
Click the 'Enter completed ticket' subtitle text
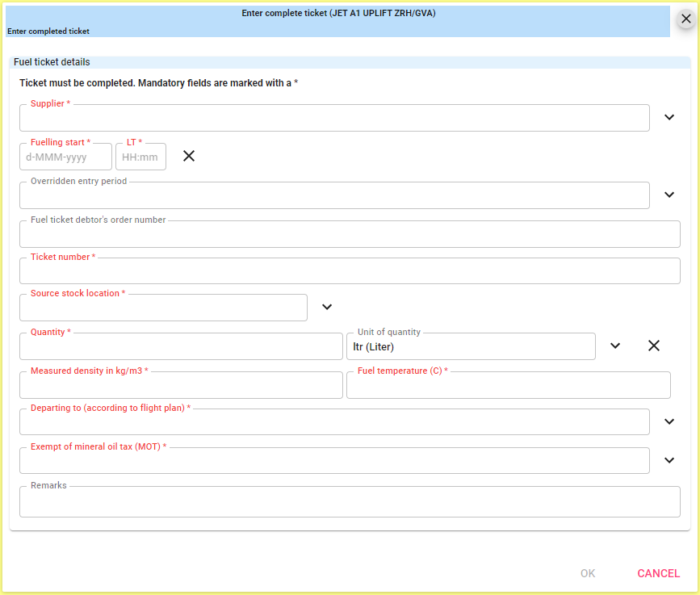coord(48,31)
